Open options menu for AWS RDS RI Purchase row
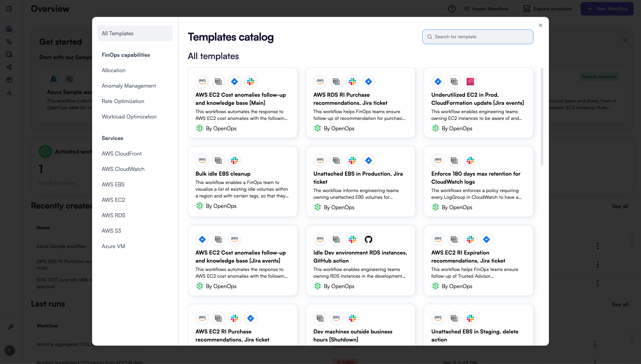The image size is (641, 364). [x=598, y=265]
